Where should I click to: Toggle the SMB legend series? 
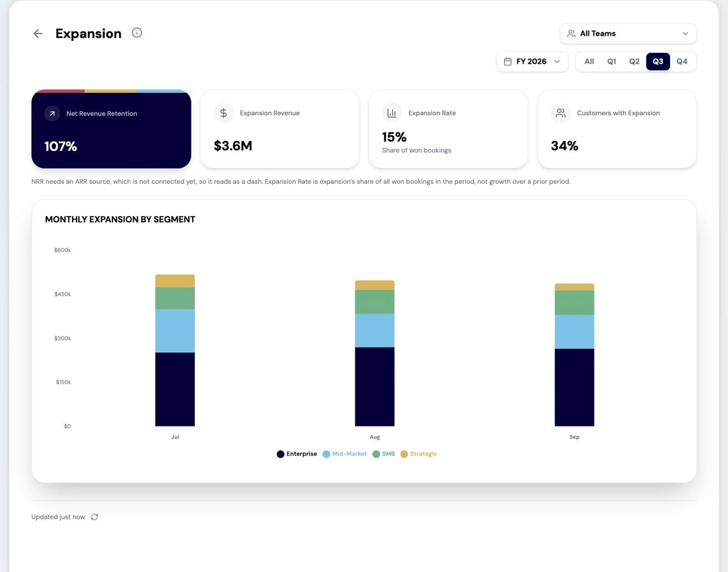point(384,454)
